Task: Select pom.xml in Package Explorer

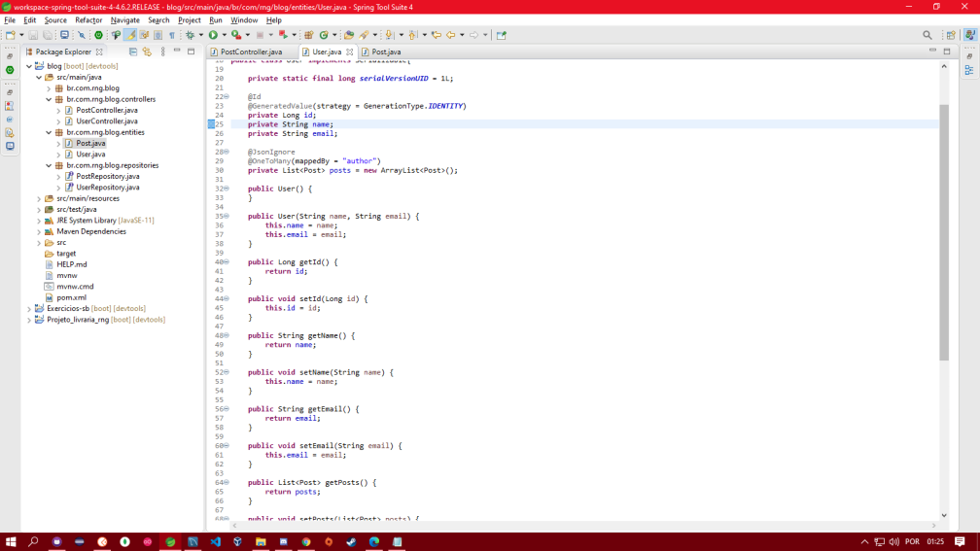Action: pyautogui.click(x=71, y=297)
